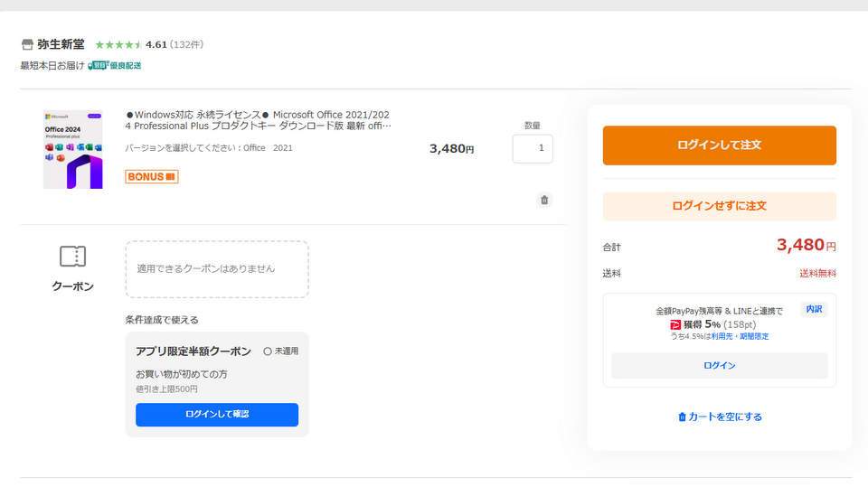Click the green star rating icons

[x=118, y=44]
